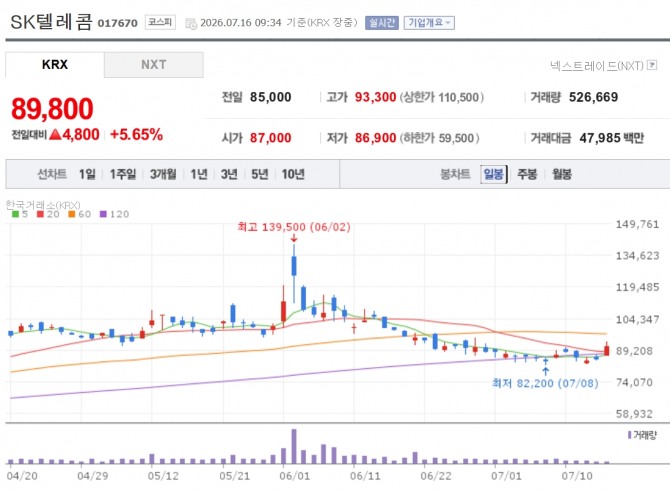Screen dimensions: 670x492
Task: Click the 거래대금 value 47,985 백만
Action: coord(611,138)
